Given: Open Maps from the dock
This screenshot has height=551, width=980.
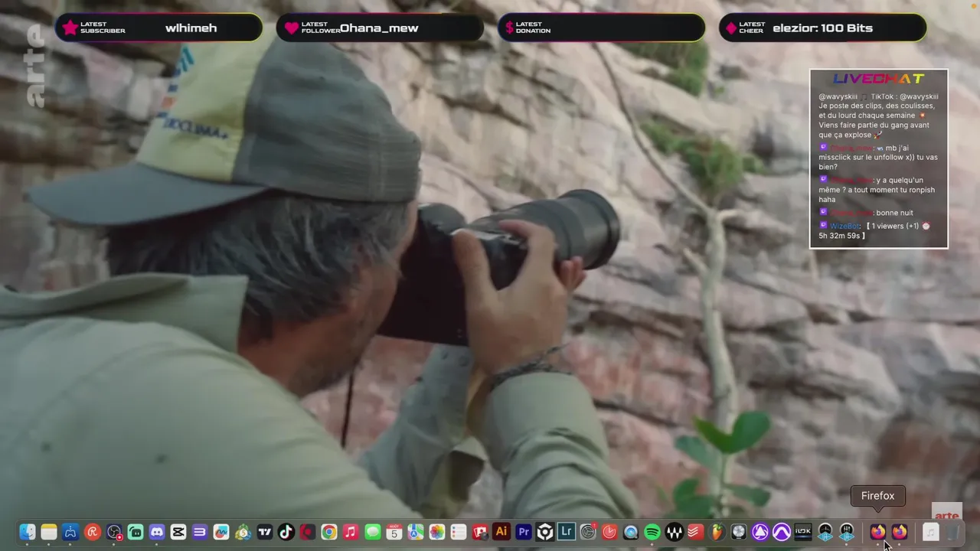Looking at the screenshot, I should pyautogui.click(x=416, y=532).
